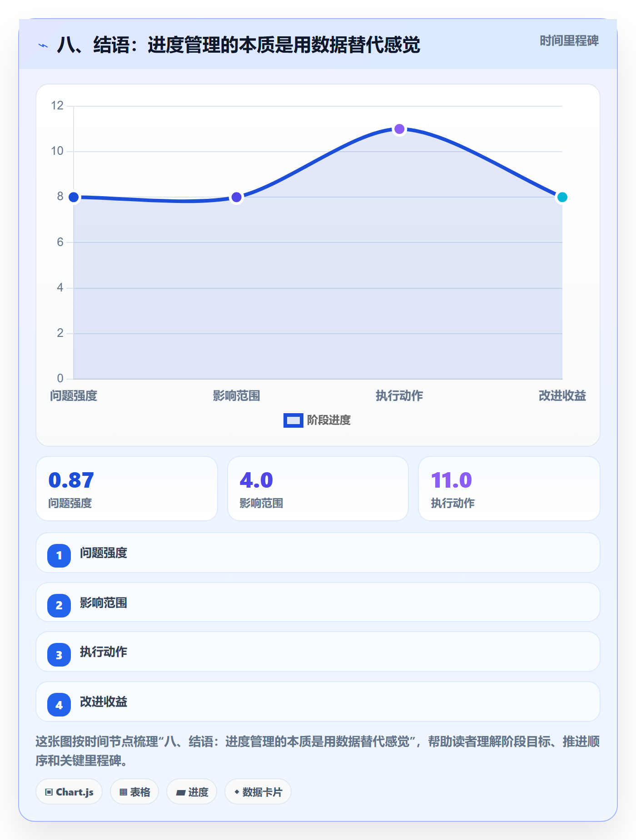Click the Chart.js tag
The width and height of the screenshot is (636, 840).
tap(69, 792)
